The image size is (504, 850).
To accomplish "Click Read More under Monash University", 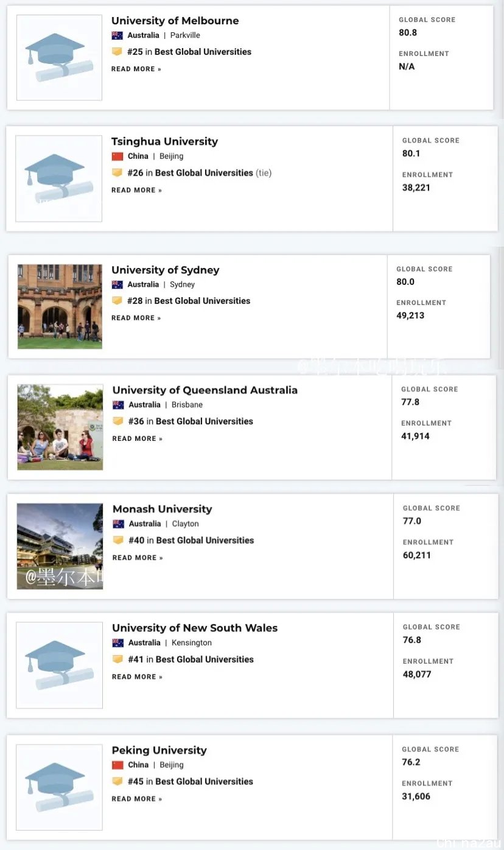I will (x=138, y=558).
